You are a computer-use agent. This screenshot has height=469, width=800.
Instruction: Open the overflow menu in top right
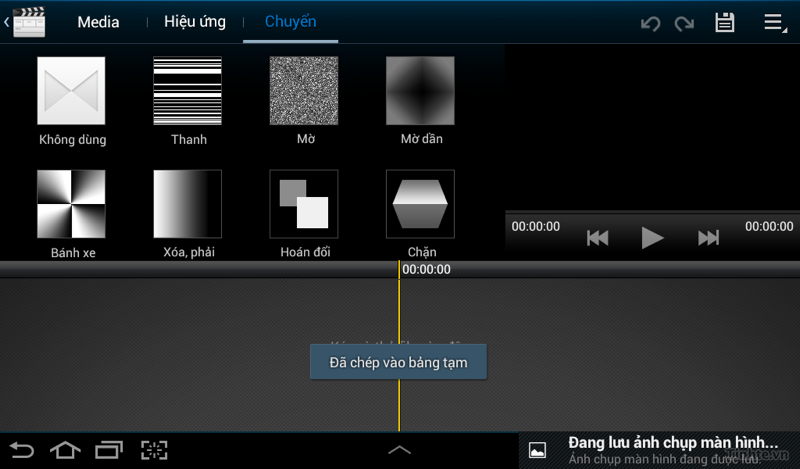click(774, 23)
